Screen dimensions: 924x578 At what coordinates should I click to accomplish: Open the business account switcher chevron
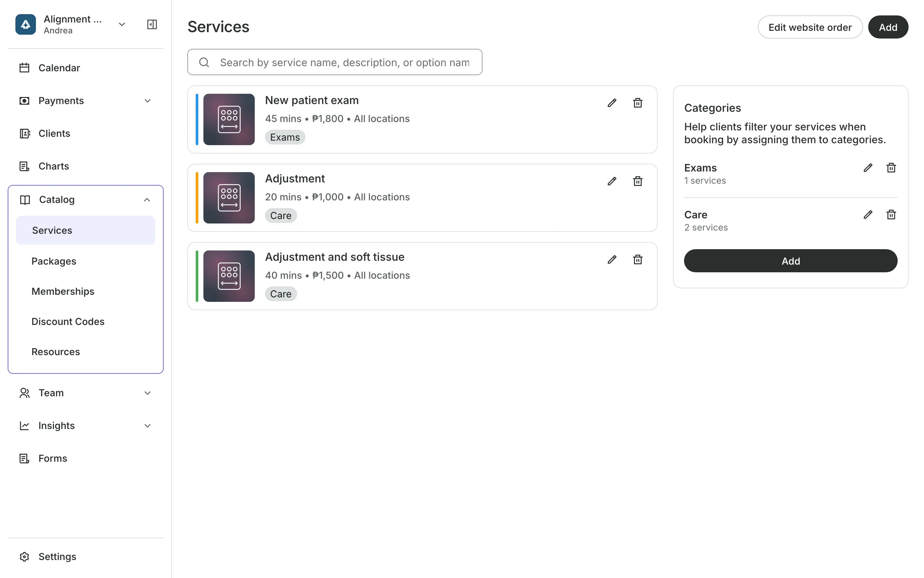click(x=122, y=24)
